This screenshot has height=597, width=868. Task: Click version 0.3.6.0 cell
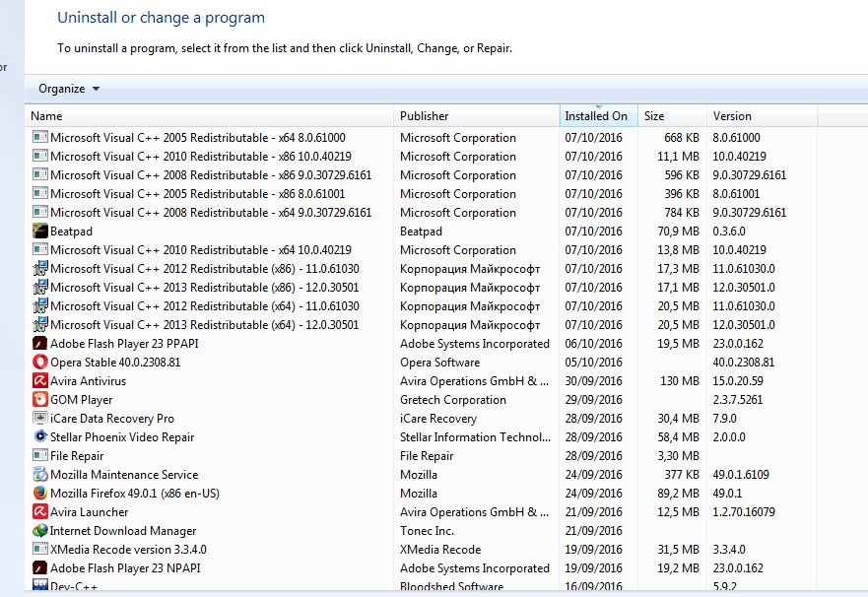(729, 232)
